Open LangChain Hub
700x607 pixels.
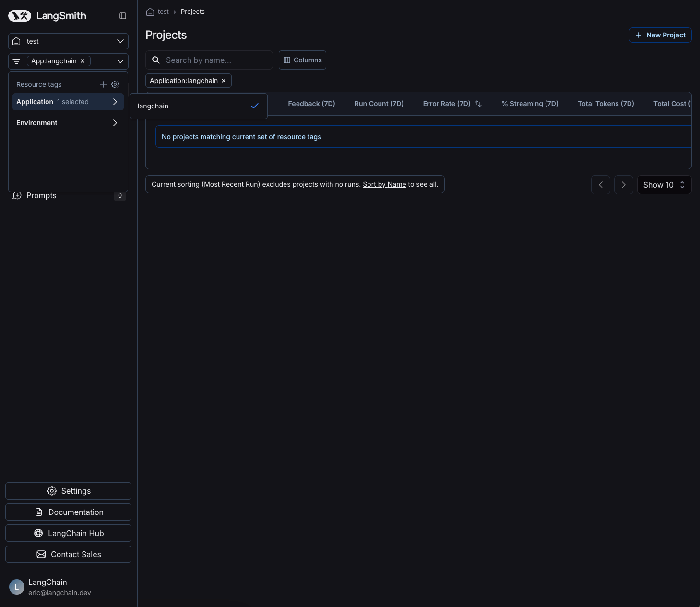click(68, 533)
